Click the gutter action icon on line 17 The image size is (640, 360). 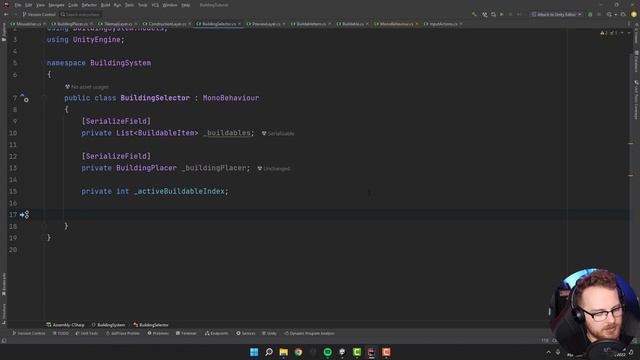24,214
